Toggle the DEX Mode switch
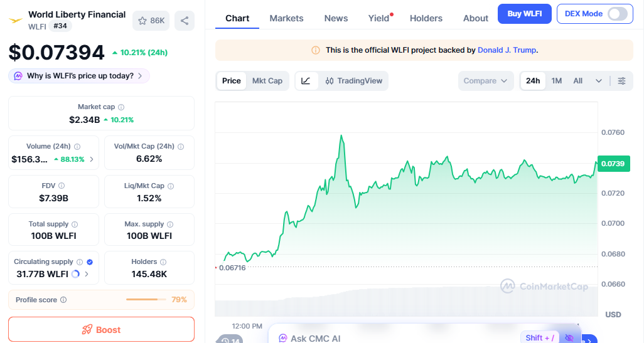This screenshot has height=343, width=644. 618,14
